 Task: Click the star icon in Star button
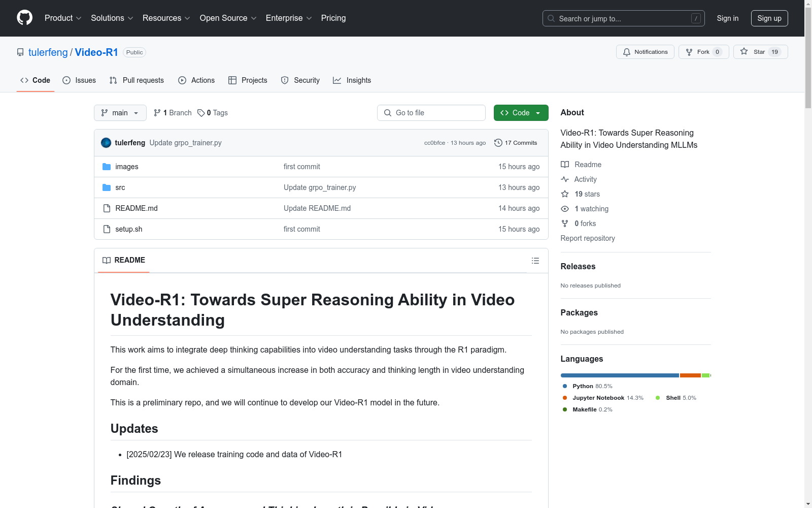(744, 51)
